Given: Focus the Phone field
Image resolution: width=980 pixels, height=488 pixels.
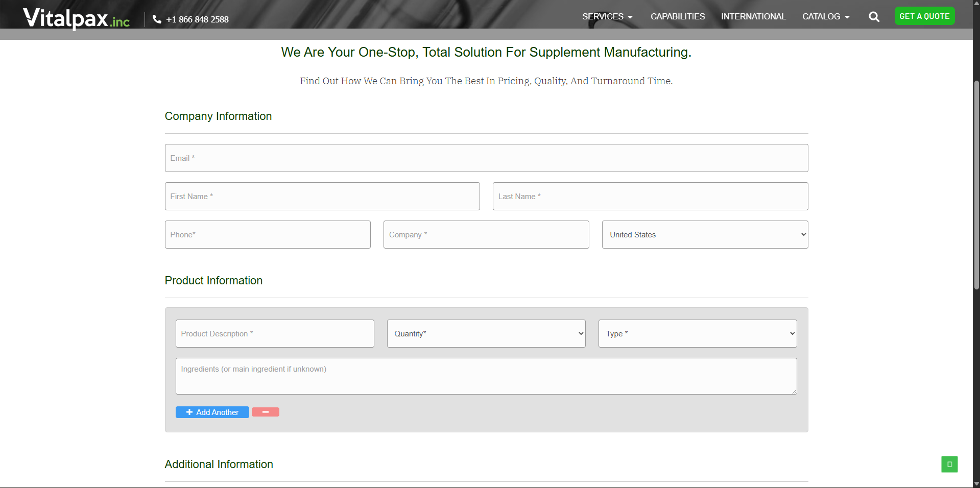Looking at the screenshot, I should pos(268,234).
